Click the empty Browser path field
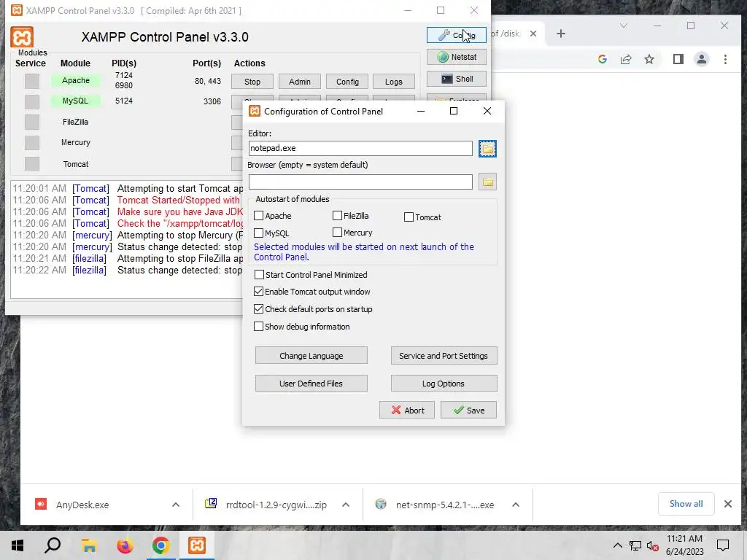Image resolution: width=747 pixels, height=560 pixels. 360,182
